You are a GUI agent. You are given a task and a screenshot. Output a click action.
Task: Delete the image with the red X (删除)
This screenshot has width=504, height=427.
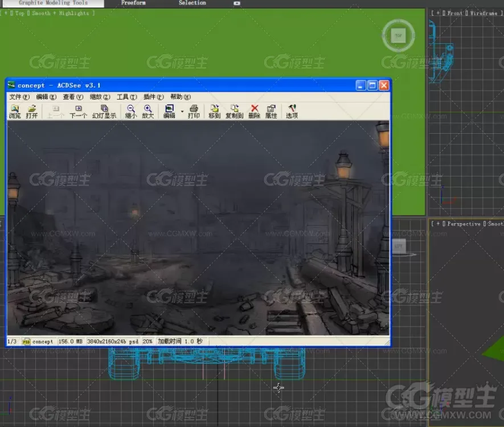point(254,112)
